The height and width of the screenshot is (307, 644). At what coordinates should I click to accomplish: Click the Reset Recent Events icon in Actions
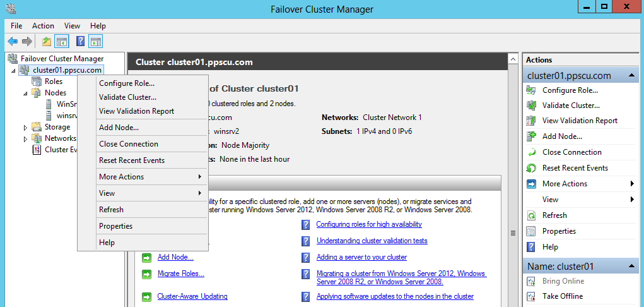pyautogui.click(x=531, y=168)
